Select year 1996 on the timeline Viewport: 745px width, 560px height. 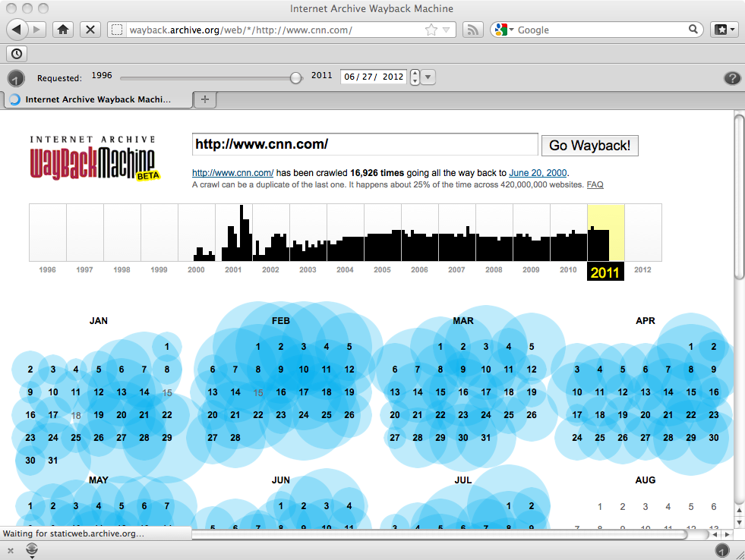tap(48, 269)
